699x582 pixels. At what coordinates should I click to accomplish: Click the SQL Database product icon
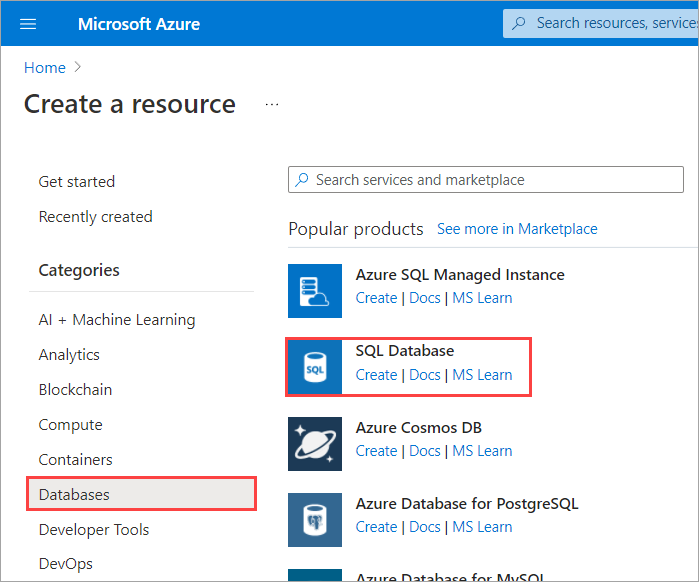(315, 367)
